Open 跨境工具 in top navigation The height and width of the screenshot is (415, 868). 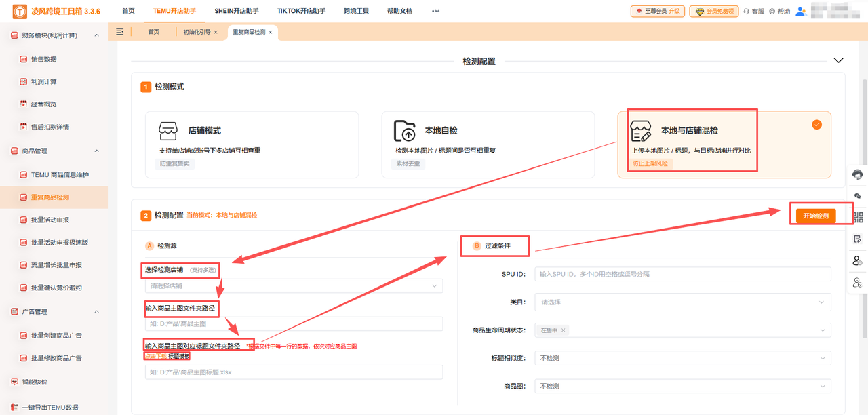click(356, 11)
